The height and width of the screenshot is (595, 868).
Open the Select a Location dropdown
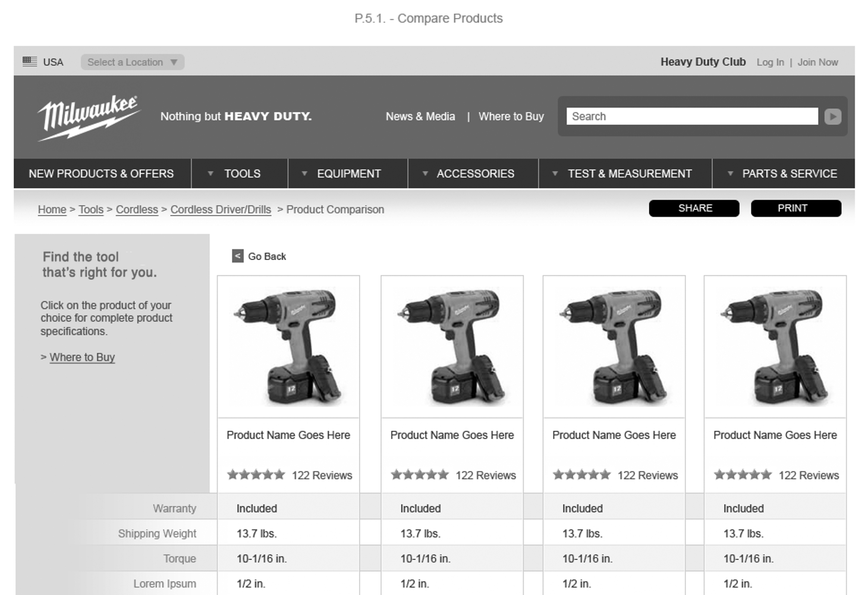132,62
